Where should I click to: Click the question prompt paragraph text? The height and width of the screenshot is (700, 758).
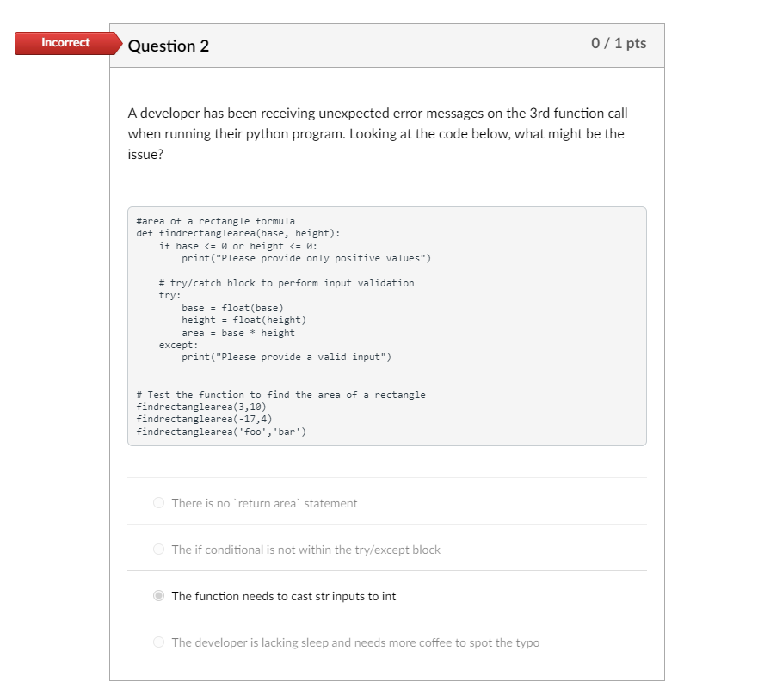(x=377, y=133)
